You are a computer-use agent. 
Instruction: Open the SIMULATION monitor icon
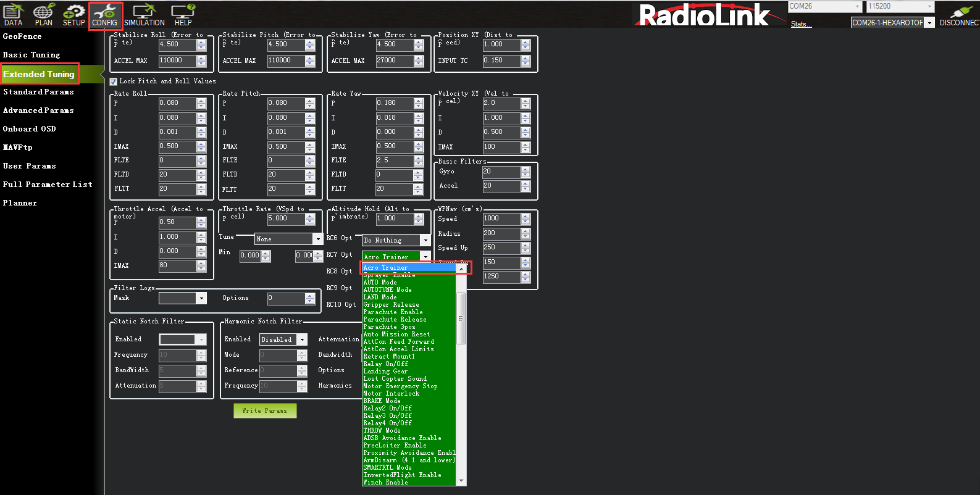click(x=144, y=15)
